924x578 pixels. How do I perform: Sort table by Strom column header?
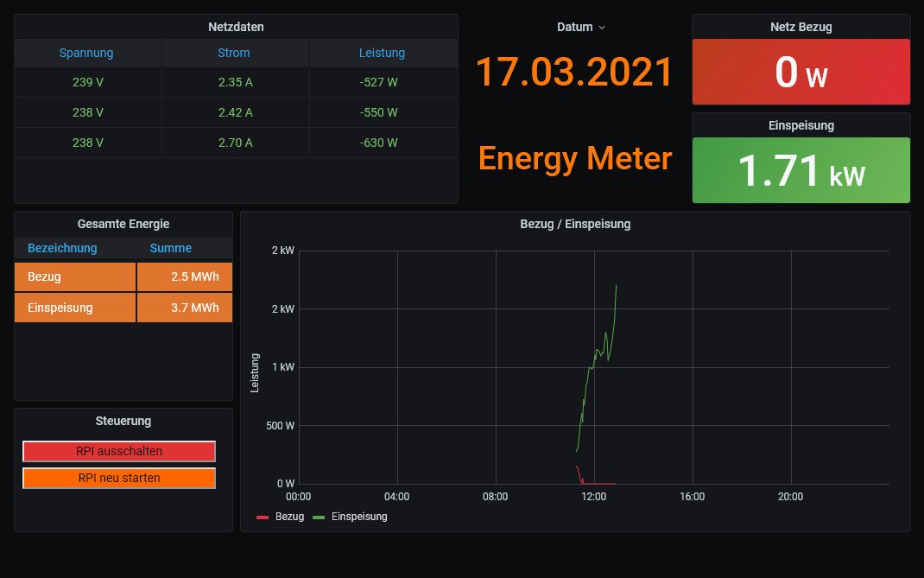234,53
